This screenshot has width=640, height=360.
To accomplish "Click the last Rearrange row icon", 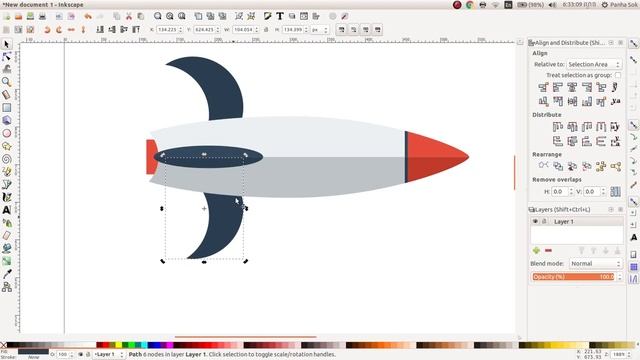I will pyautogui.click(x=616, y=166).
